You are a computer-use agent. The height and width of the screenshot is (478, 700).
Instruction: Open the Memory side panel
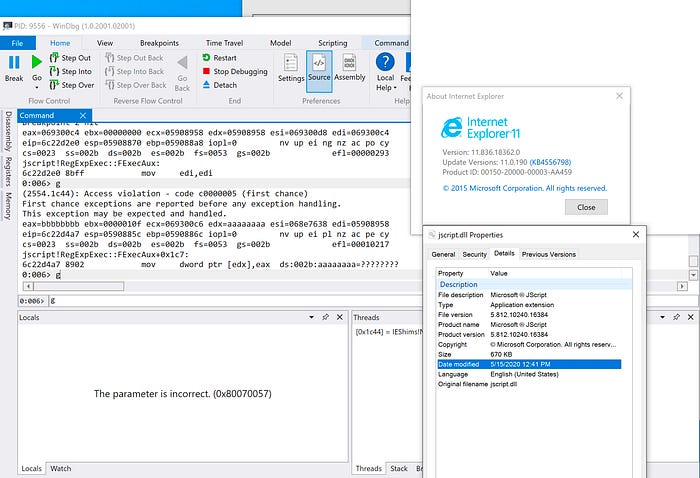click(8, 205)
